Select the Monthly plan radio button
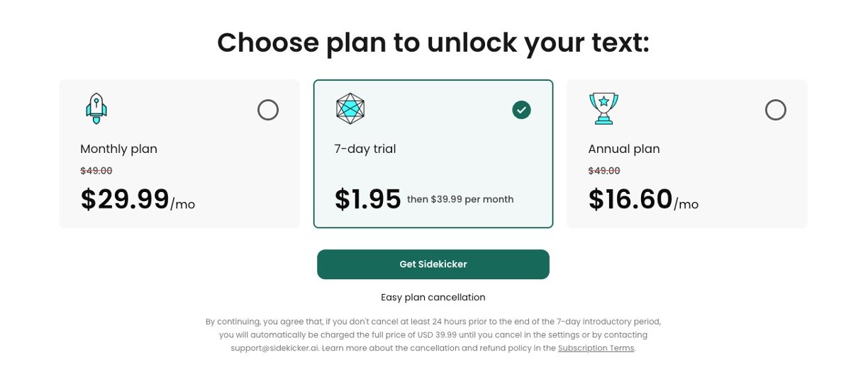This screenshot has height=374, width=868. [x=268, y=110]
